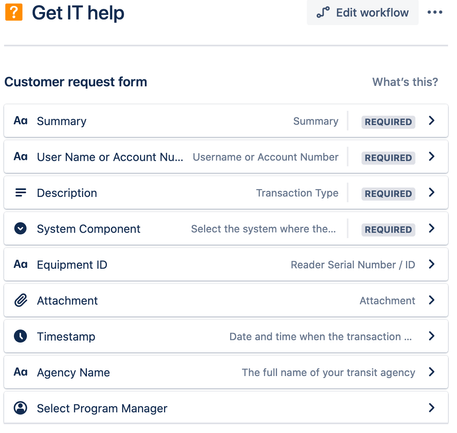The height and width of the screenshot is (433, 457).
Task: Open the What's this? help link
Action: coord(405,82)
